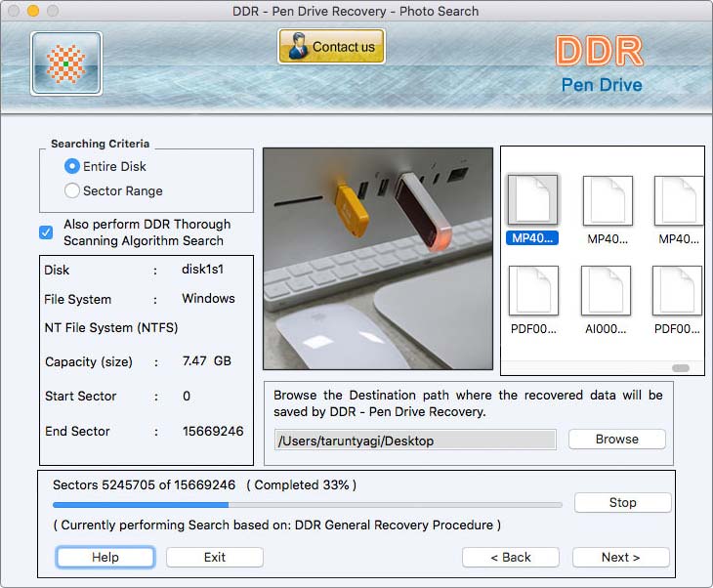The image size is (713, 588).
Task: Click the DDR General Recovery Procedure status line
Action: 277,525
